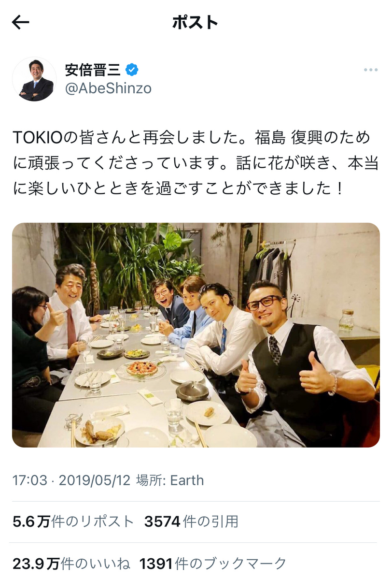Open the attached dinner table photo
Viewport: 392px width, 580px height.
point(196,335)
